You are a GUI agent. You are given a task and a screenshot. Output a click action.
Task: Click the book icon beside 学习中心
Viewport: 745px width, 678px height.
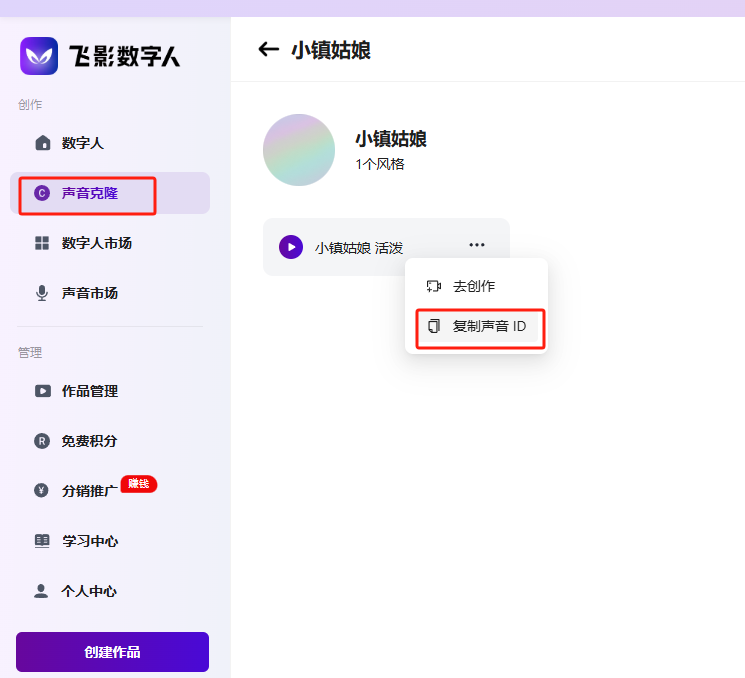click(x=42, y=541)
